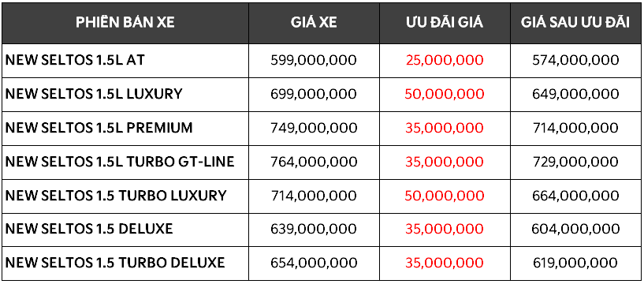This screenshot has height=284, width=644.
Task: Select the NEW SELTOS 1.5L PREMIUM row
Action: point(322,128)
